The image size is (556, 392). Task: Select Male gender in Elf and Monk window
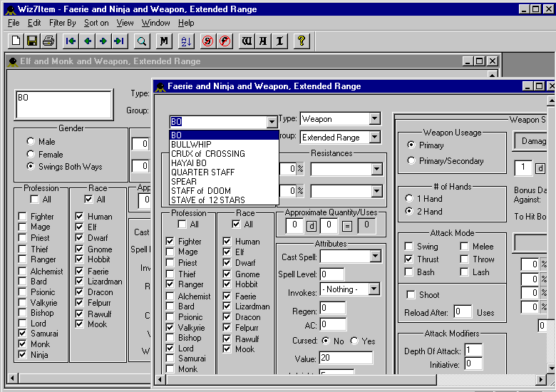tap(31, 141)
